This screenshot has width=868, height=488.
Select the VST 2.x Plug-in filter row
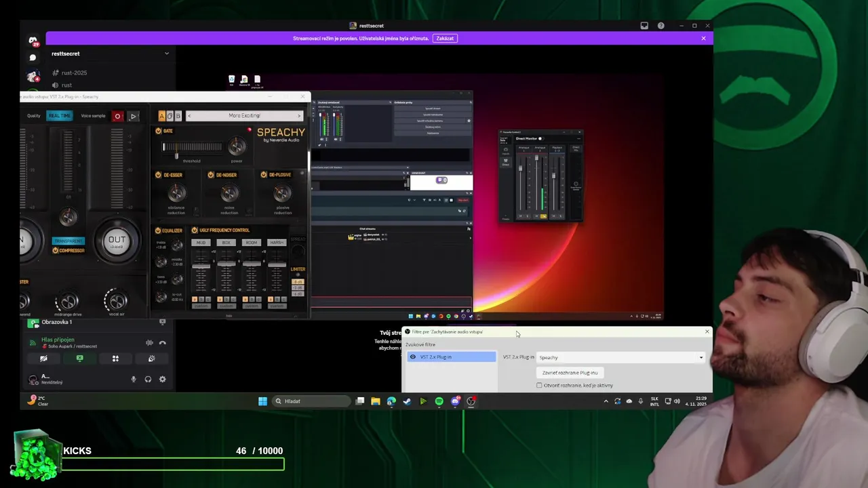pos(451,357)
